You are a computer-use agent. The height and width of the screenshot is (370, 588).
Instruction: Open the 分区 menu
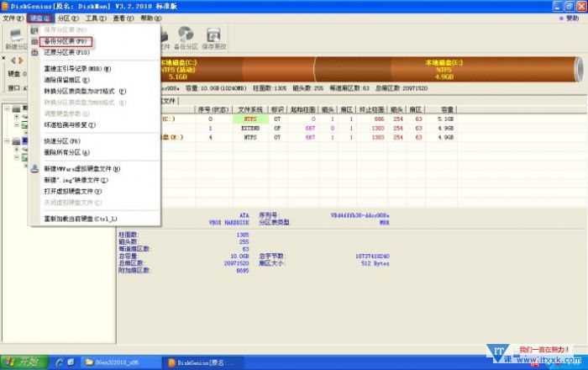68,18
